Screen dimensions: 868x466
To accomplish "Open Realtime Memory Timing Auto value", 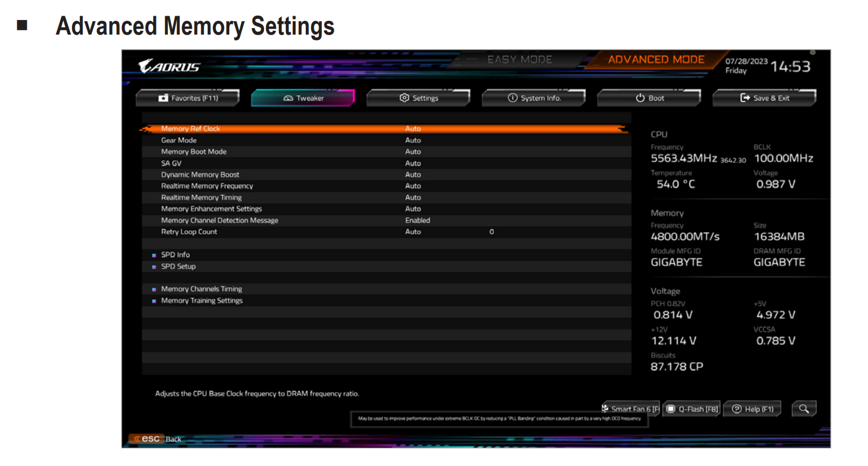I will (413, 197).
